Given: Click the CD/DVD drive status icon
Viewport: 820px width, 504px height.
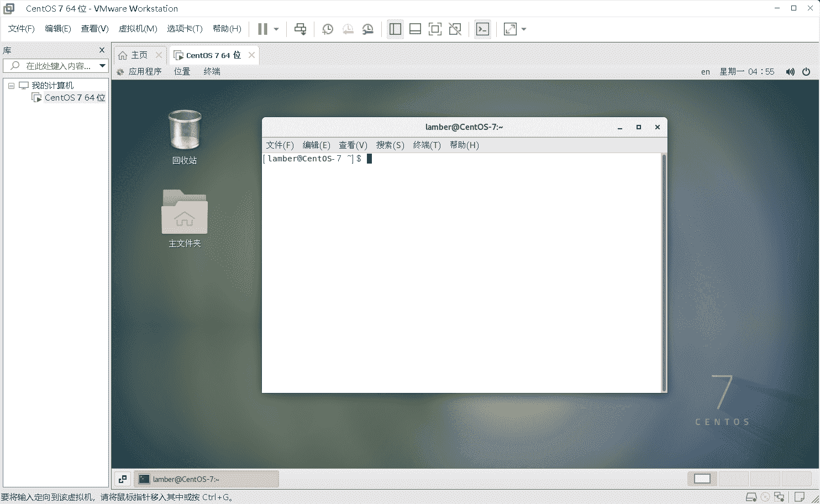Looking at the screenshot, I should pos(765,497).
